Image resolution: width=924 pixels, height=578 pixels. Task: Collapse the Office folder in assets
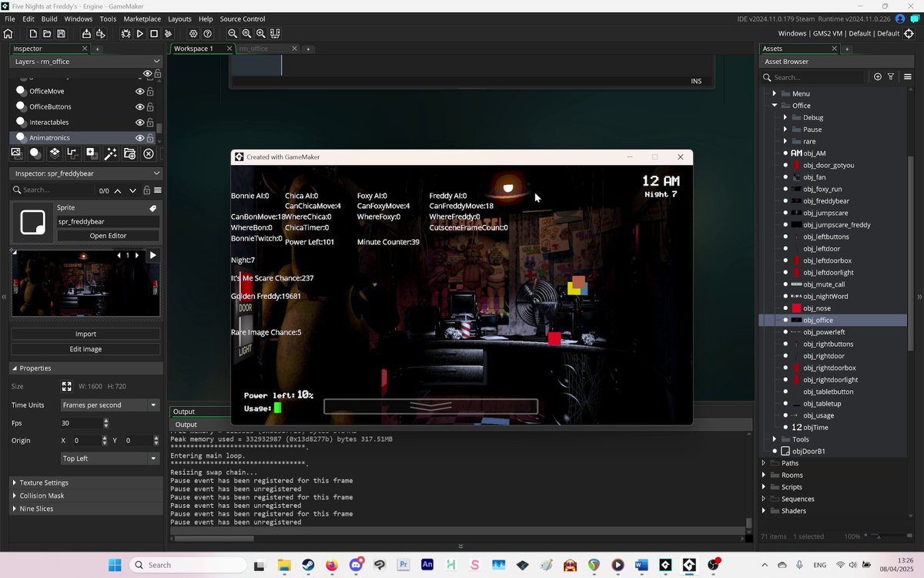tap(775, 106)
